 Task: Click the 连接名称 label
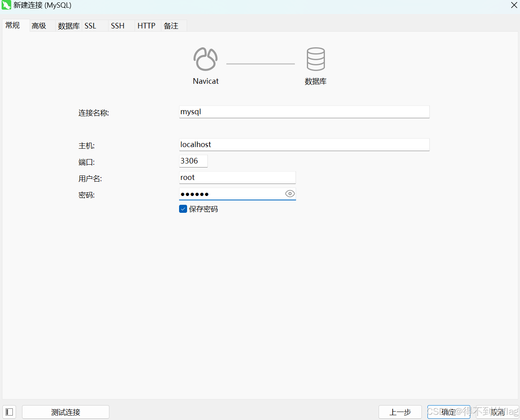click(94, 113)
